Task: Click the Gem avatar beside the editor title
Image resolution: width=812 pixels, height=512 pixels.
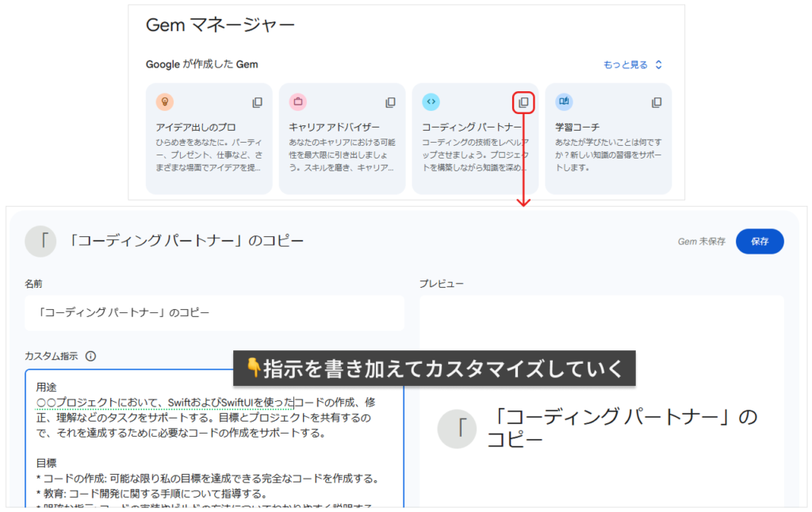Action: 40,241
